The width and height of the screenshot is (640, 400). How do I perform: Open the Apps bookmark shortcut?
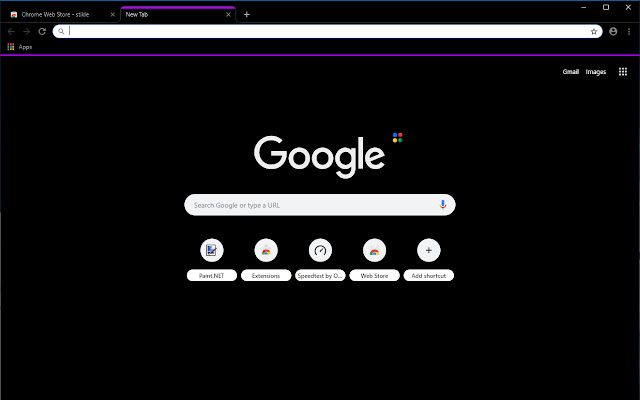[x=20, y=47]
